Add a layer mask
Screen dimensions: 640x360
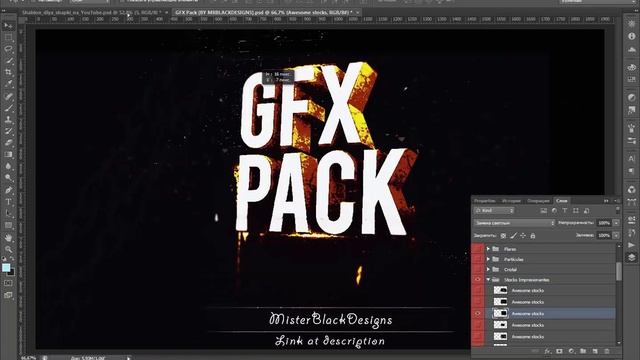point(559,351)
